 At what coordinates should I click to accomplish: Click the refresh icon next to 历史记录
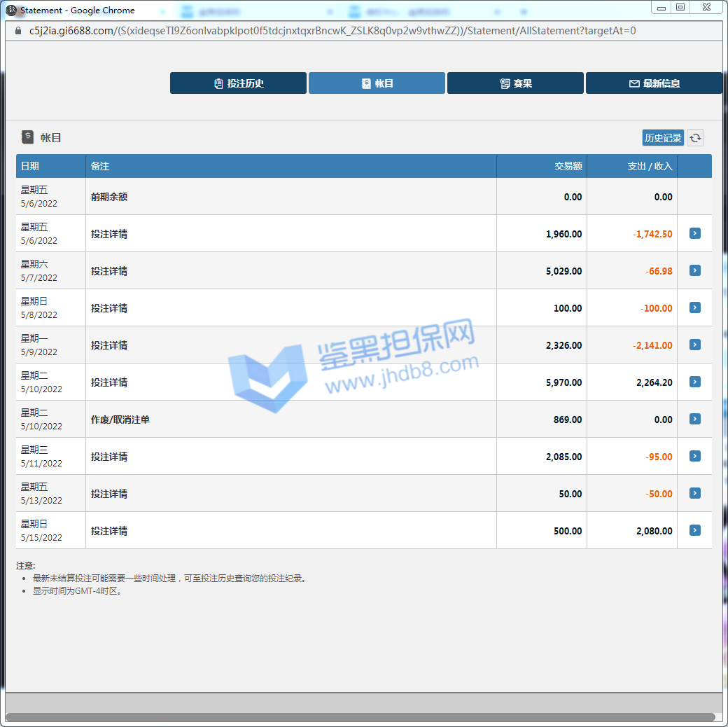(x=695, y=138)
